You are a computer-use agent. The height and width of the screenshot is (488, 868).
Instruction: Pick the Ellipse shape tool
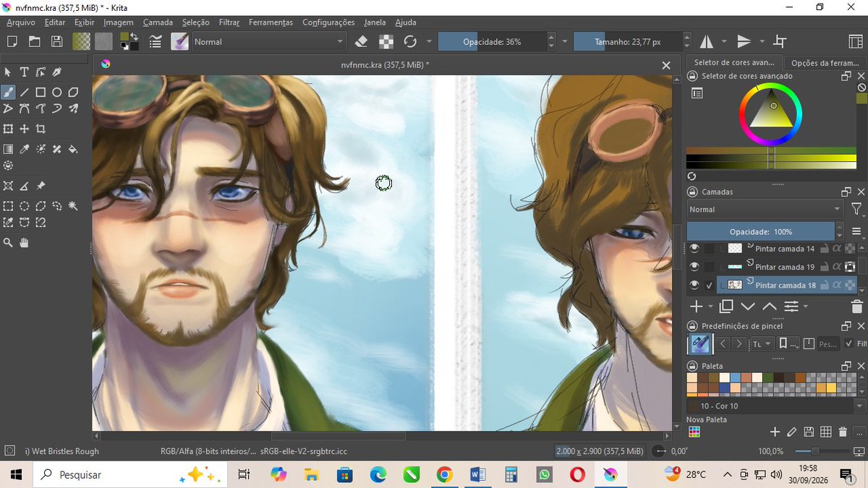tap(56, 92)
